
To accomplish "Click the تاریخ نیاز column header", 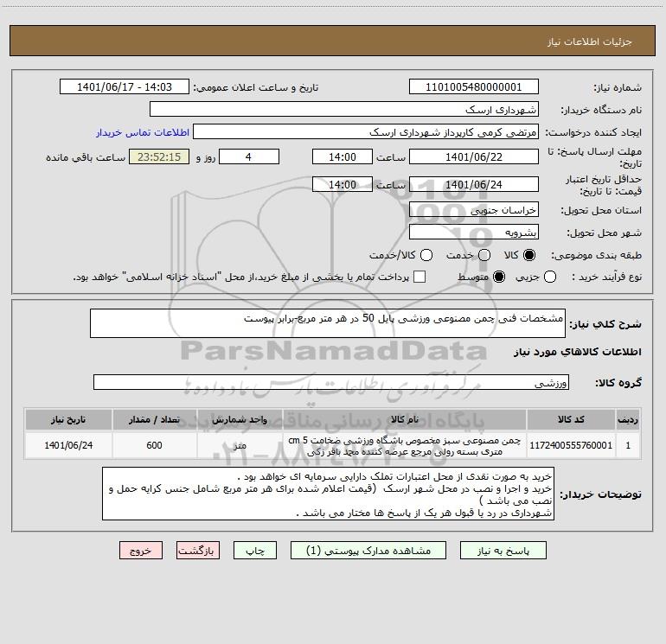I will coord(68,419).
